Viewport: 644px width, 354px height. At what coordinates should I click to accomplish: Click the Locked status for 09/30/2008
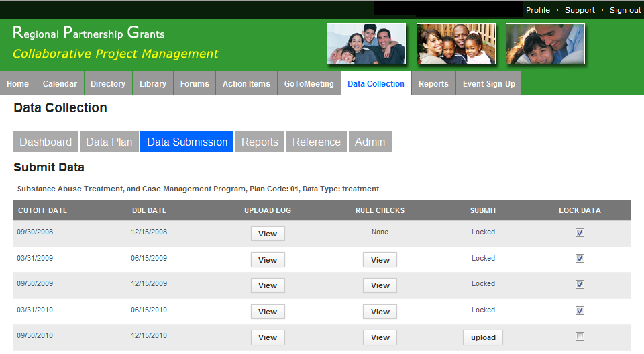(483, 232)
